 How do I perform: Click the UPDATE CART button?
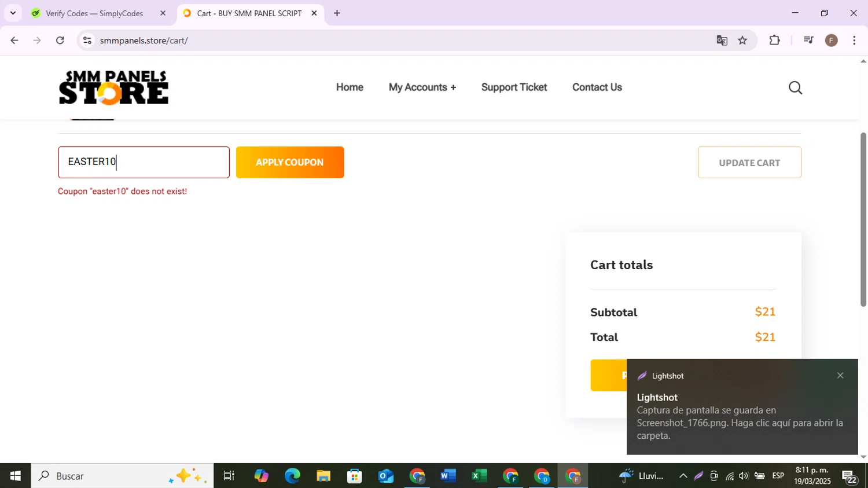[x=749, y=163]
